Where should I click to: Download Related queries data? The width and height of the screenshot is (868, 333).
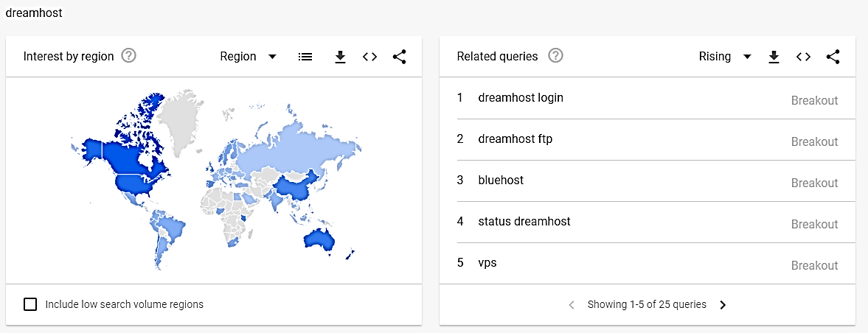coord(774,57)
